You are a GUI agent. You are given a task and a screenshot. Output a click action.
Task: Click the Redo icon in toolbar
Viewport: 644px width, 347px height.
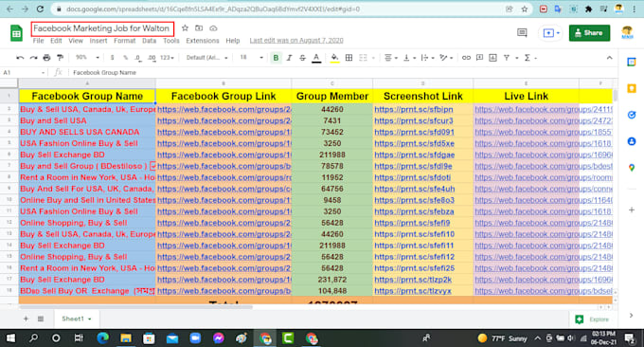(x=33, y=58)
